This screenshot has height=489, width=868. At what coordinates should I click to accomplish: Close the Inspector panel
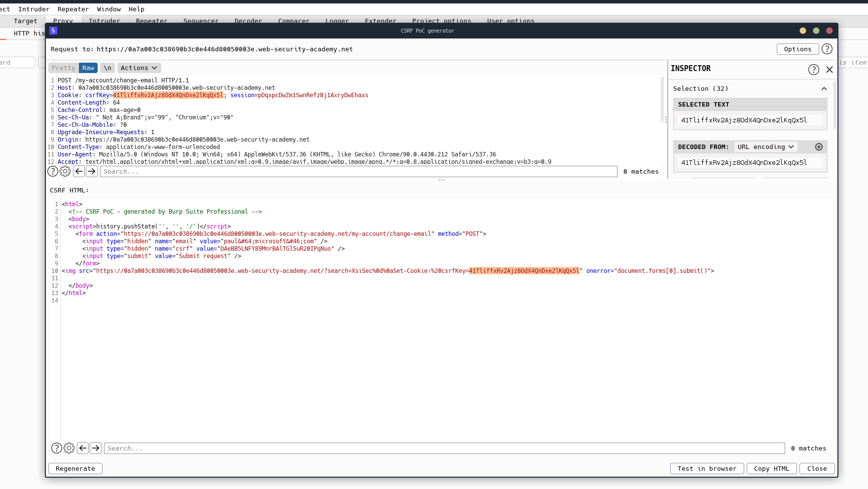[x=830, y=70]
